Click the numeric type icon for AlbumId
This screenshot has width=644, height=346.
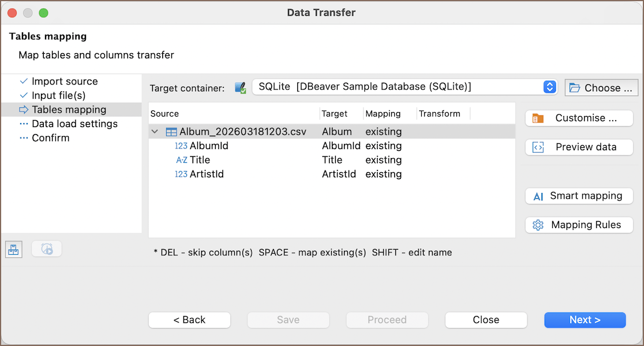(x=181, y=146)
